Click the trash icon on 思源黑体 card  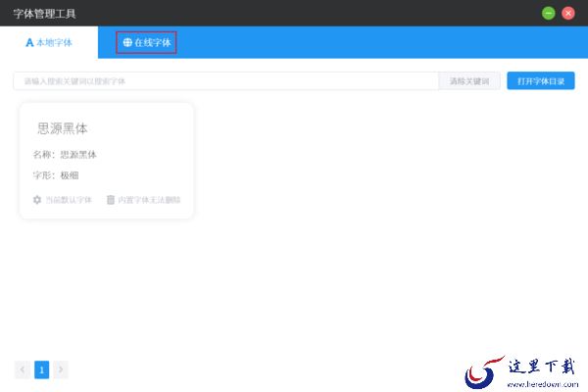coord(111,200)
